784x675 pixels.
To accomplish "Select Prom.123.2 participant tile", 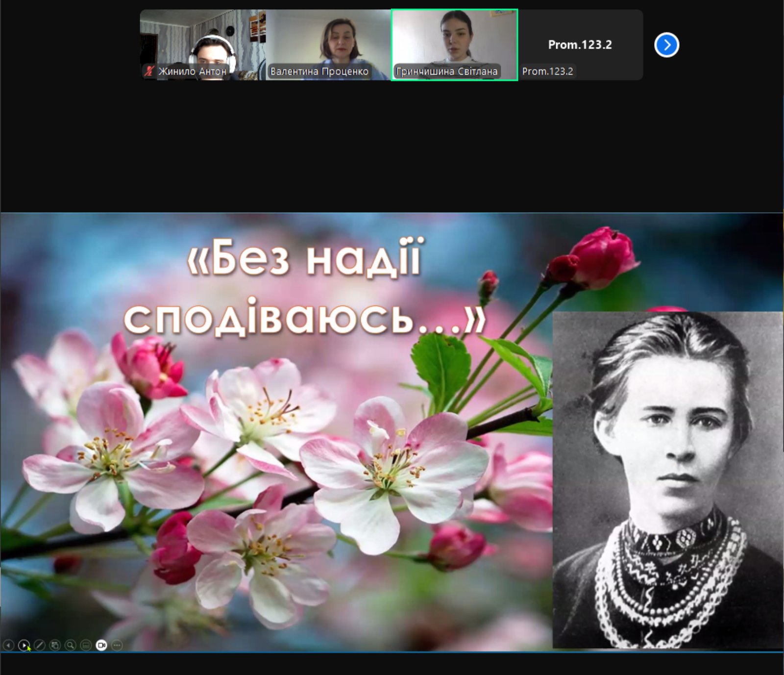I will click(x=580, y=45).
